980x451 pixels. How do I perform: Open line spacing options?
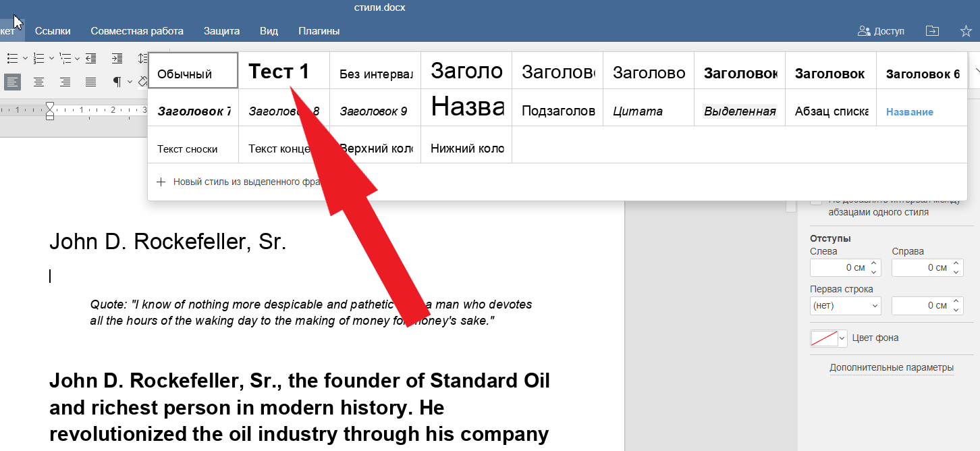(x=142, y=58)
